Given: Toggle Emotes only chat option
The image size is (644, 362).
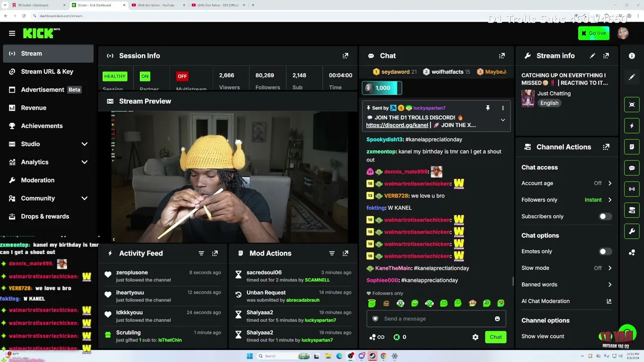Looking at the screenshot, I should coord(605,251).
